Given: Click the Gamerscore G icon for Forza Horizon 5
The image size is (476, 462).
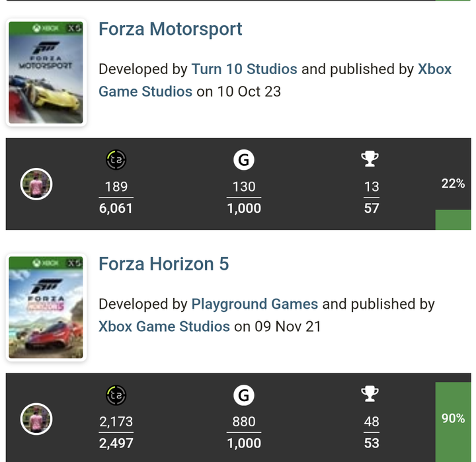Looking at the screenshot, I should pos(244,395).
